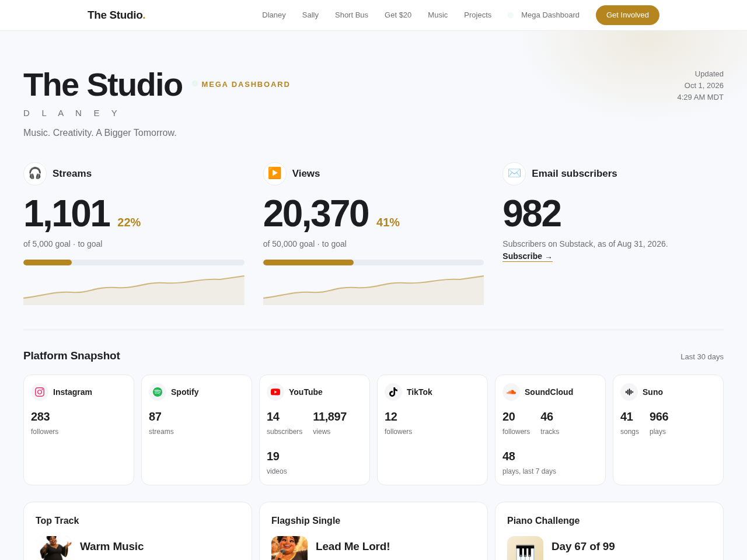Screen dimensions: 747x560
Task: Click the Email subscribers envelope icon
Action: pos(514,174)
